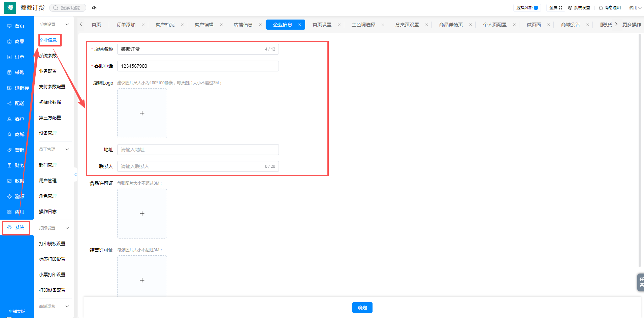Open 首页 in left sidebar
The width and height of the screenshot is (644, 318).
16,26
